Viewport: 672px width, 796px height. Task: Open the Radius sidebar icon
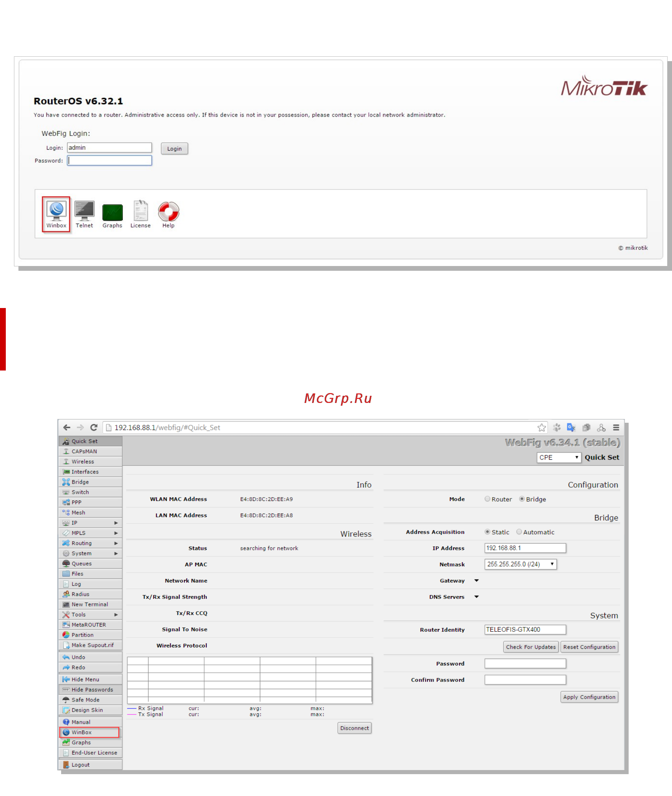[66, 594]
